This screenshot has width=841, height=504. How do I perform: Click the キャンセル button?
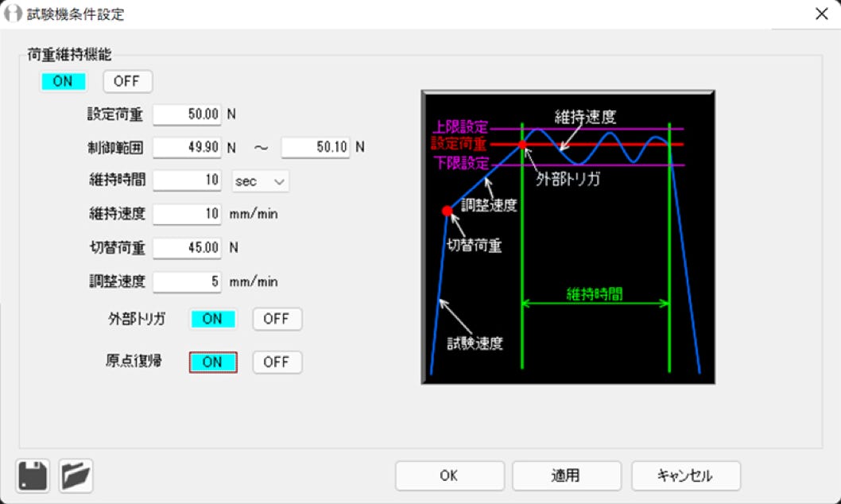click(x=685, y=475)
